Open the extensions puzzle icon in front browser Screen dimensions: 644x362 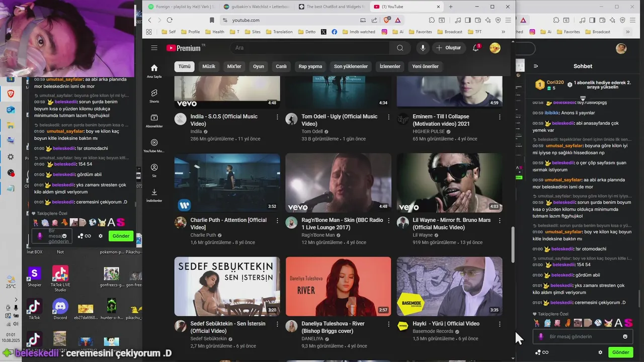click(x=432, y=20)
